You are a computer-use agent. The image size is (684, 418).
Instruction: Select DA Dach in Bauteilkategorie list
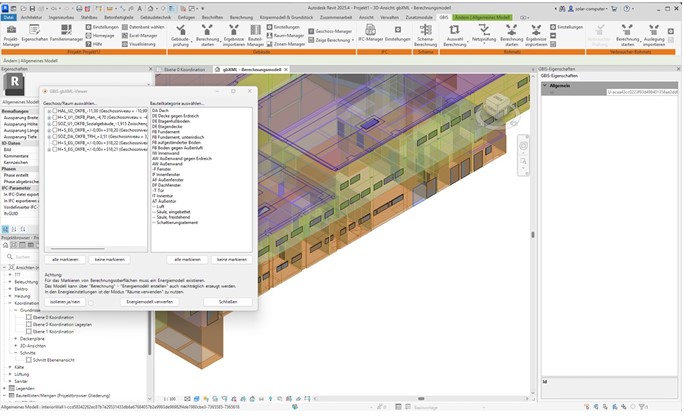(163, 112)
